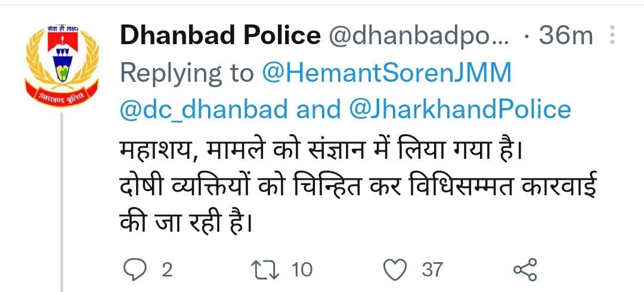The width and height of the screenshot is (644, 292).
Task: Click the reply count 2
Action: click(167, 270)
